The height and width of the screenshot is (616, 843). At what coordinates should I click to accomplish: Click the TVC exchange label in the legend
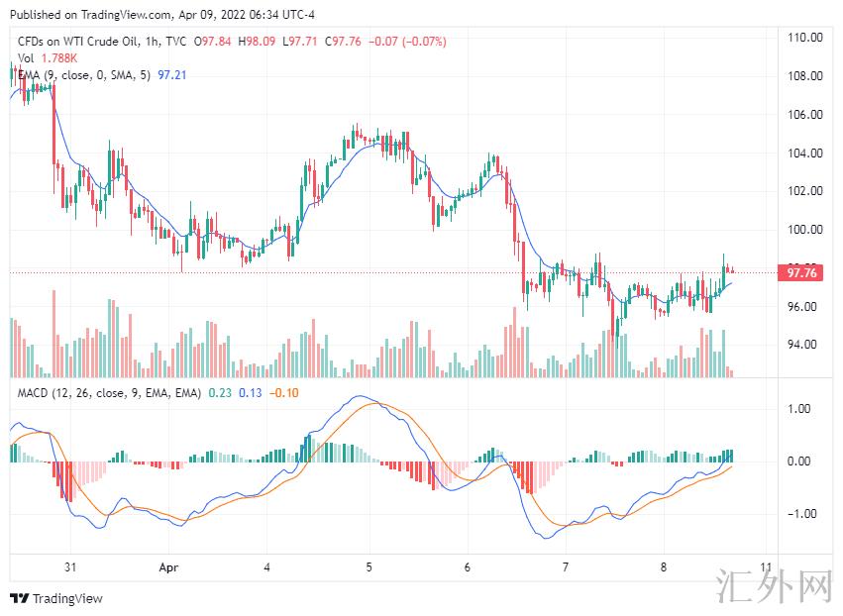click(x=175, y=43)
